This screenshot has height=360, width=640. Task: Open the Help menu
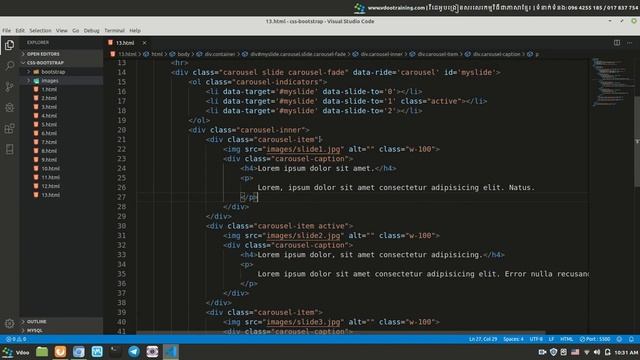tap(135, 31)
